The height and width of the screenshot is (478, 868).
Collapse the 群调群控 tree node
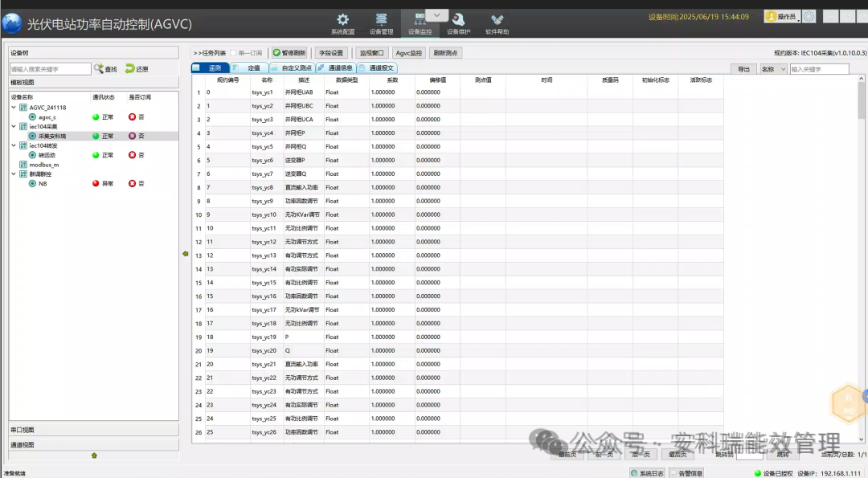(14, 174)
